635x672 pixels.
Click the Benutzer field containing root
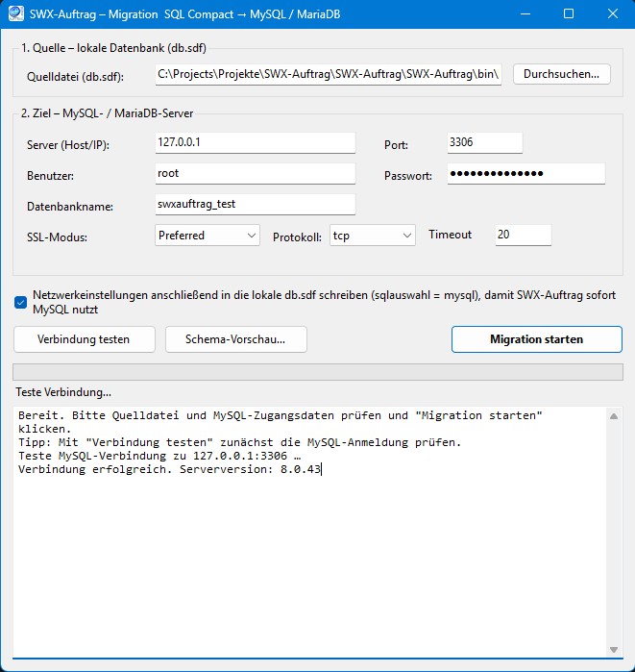tap(256, 174)
